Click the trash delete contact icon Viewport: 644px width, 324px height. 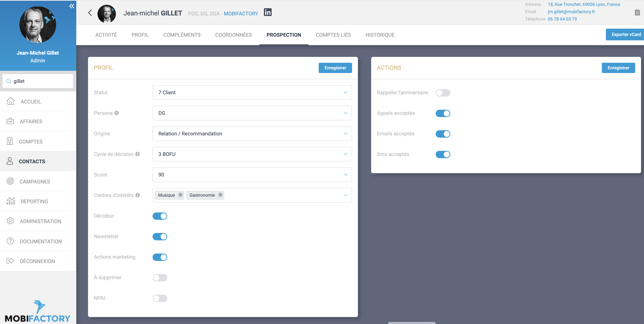637,12
